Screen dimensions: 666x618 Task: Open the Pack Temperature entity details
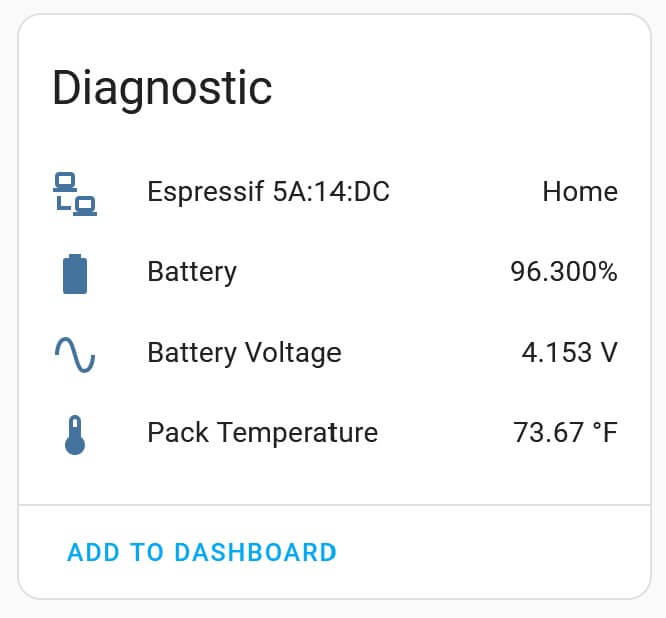tap(262, 432)
